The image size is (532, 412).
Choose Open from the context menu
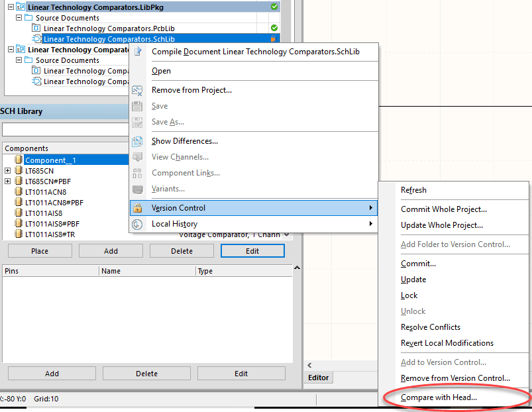161,71
